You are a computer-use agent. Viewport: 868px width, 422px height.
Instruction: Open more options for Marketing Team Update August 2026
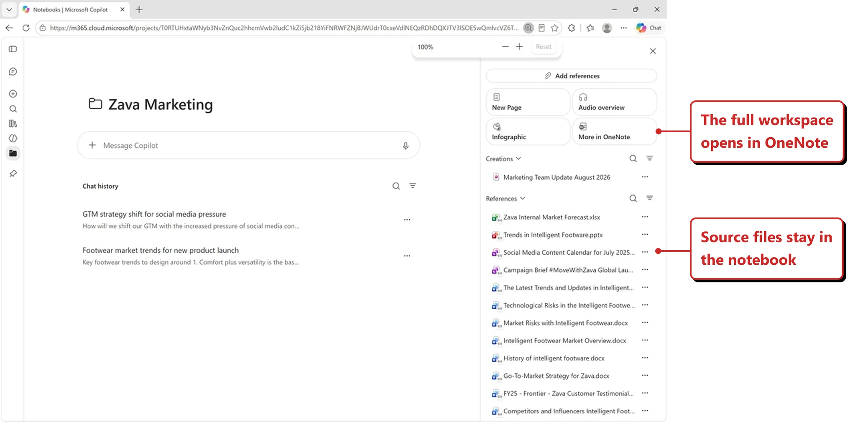[x=645, y=177]
